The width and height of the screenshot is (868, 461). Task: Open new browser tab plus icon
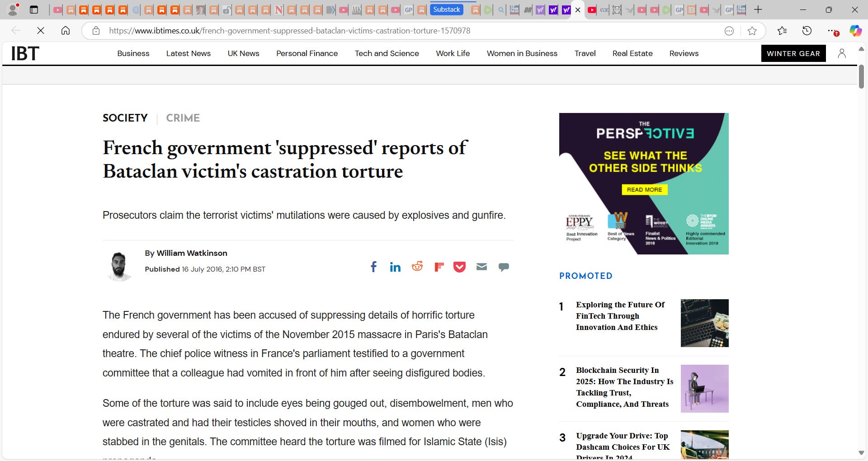758,9
